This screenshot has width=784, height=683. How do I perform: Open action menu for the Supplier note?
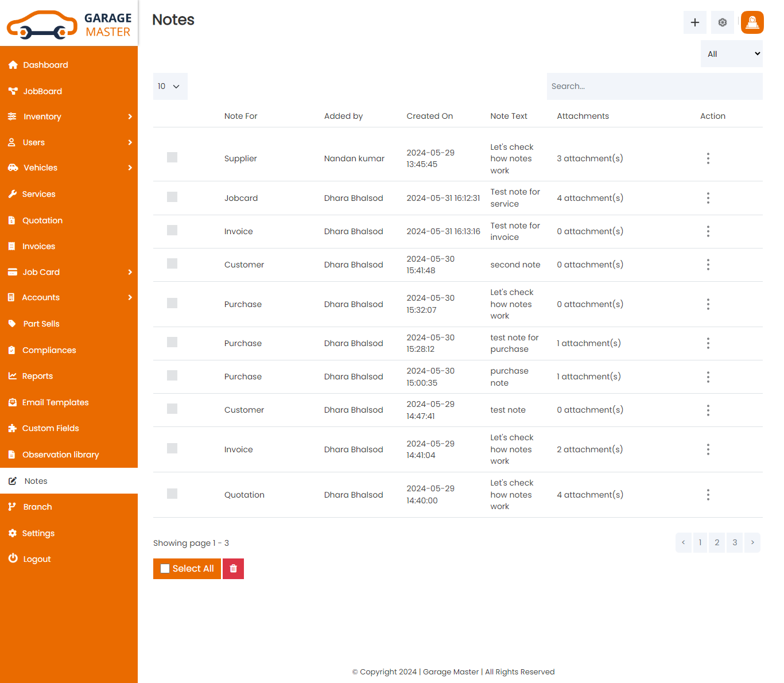click(x=708, y=158)
